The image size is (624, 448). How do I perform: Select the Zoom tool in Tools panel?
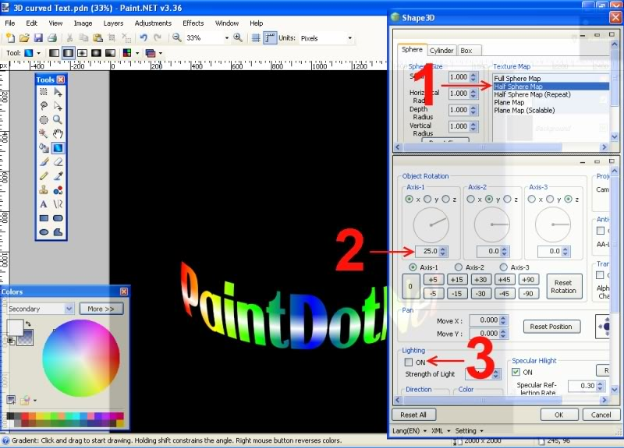tap(58, 120)
